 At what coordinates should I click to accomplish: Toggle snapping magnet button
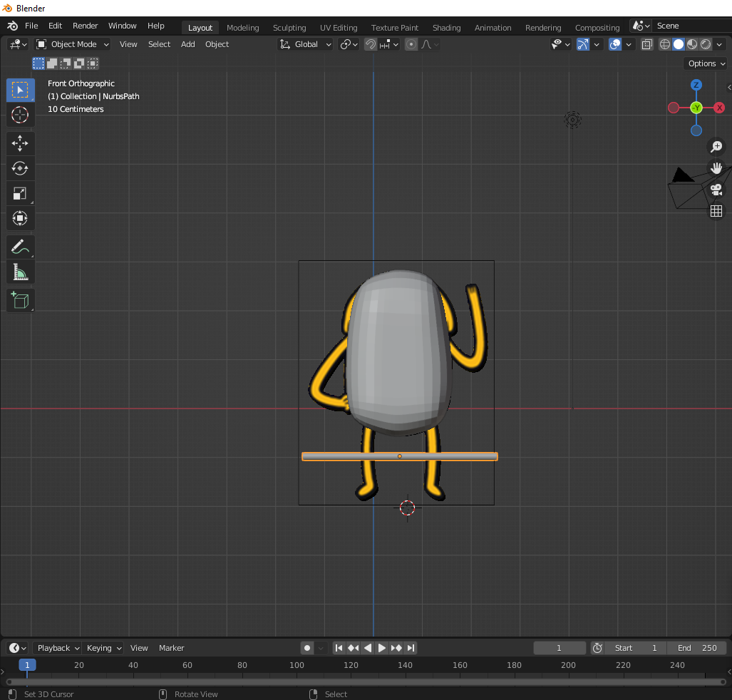click(371, 44)
